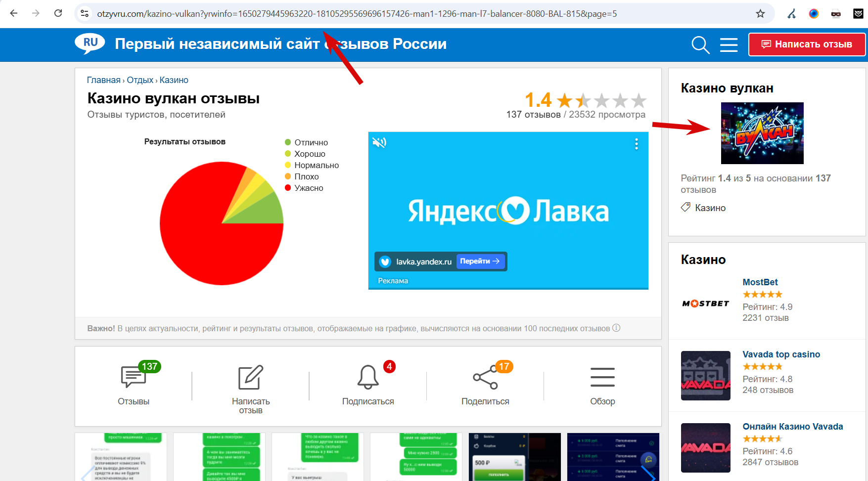Screen dimensions: 868x481
Task: Open the Онлайн Казино Vavada link
Action: point(793,427)
